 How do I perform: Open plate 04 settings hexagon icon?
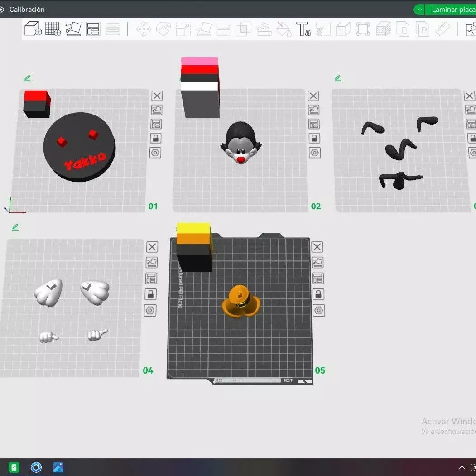tap(150, 311)
